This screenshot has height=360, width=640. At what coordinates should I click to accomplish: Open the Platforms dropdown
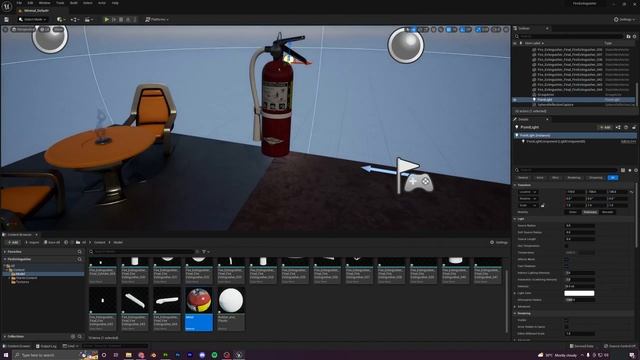click(x=157, y=19)
